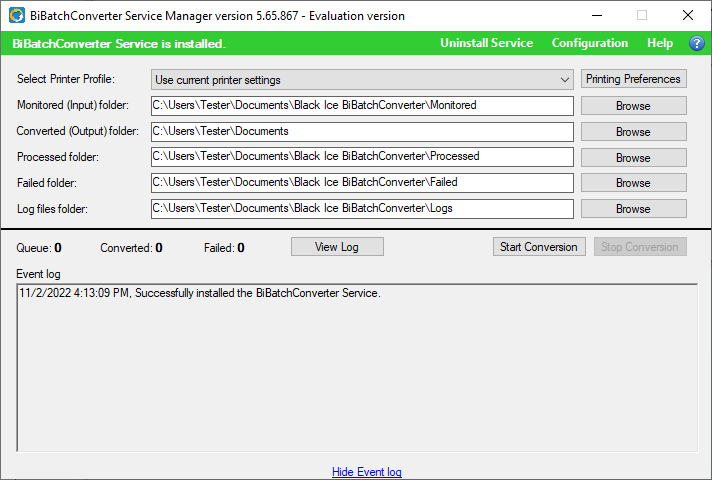Browse for the Log files folder
The image size is (712, 480).
point(633,208)
